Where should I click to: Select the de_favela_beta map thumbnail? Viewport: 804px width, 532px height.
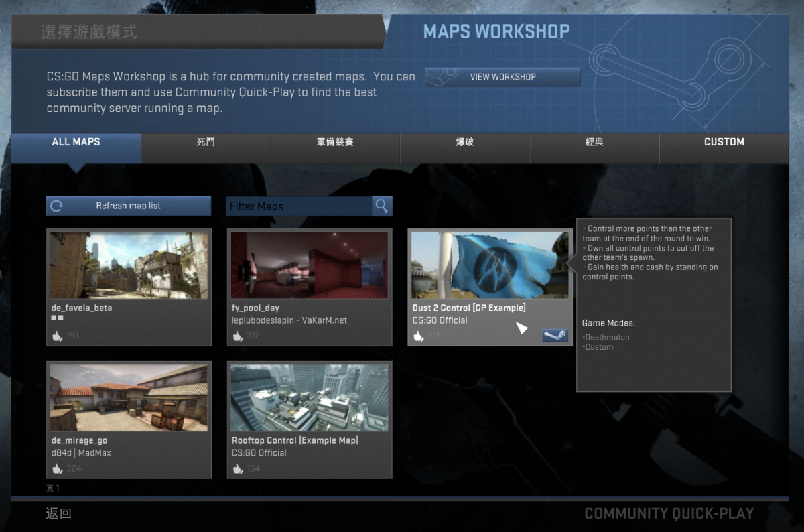(129, 265)
